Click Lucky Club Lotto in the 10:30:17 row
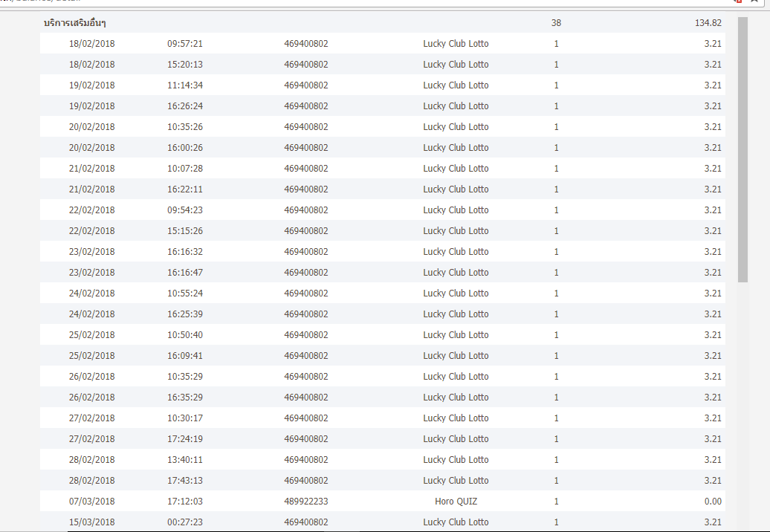Viewport: 770px width, 532px height. pyautogui.click(x=456, y=418)
